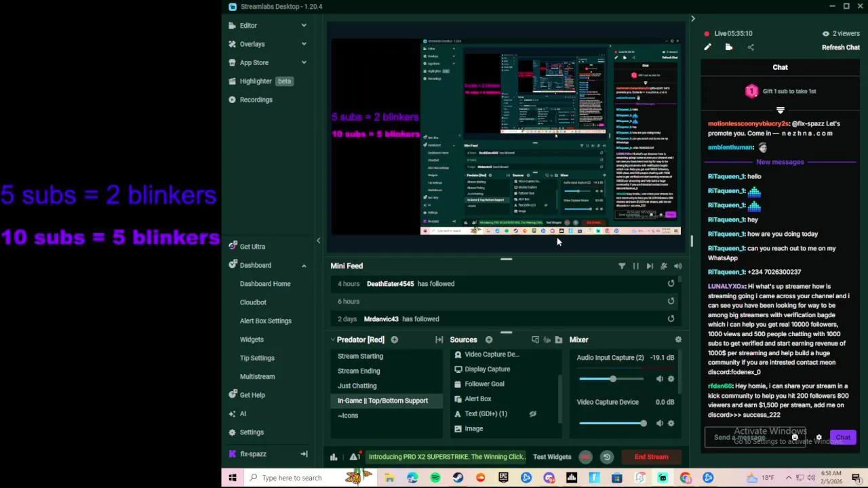Image resolution: width=868 pixels, height=488 pixels.
Task: Add a new source with the plus icon
Action: tap(488, 340)
